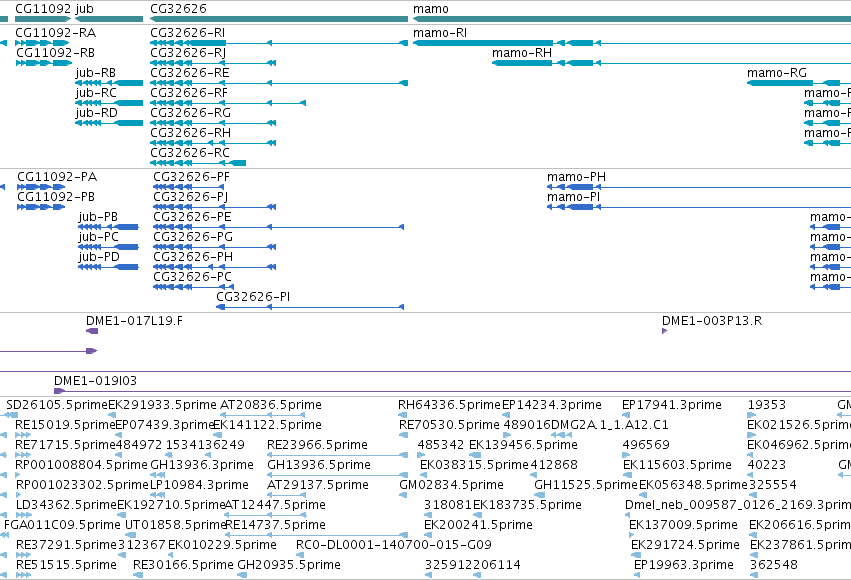
Task: Click the mamo-RI transcript label
Action: (440, 33)
